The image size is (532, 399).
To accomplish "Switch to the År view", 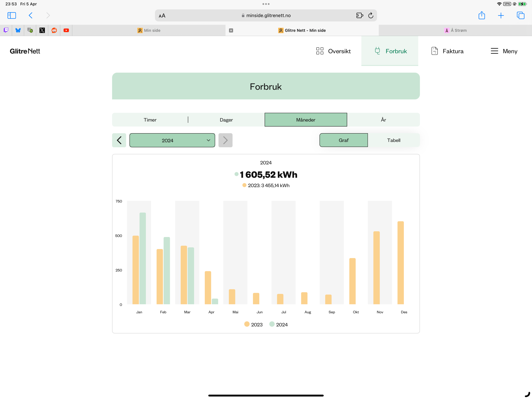I will (x=383, y=120).
